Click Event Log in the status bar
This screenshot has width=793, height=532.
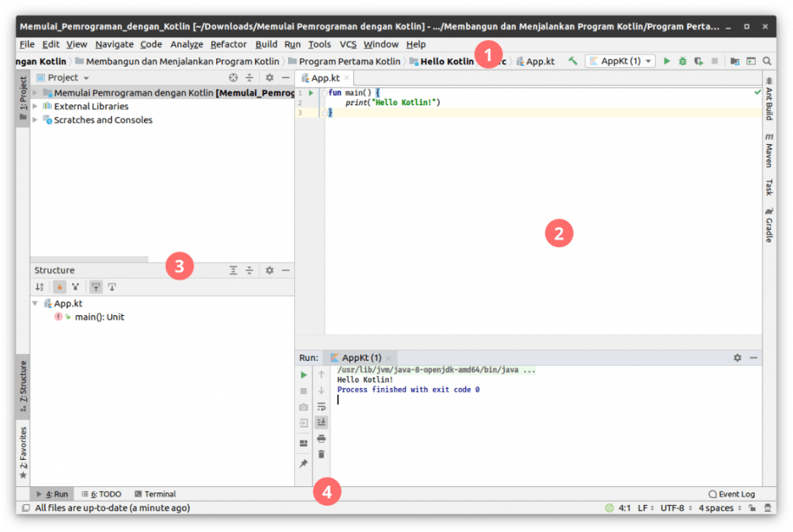(732, 493)
